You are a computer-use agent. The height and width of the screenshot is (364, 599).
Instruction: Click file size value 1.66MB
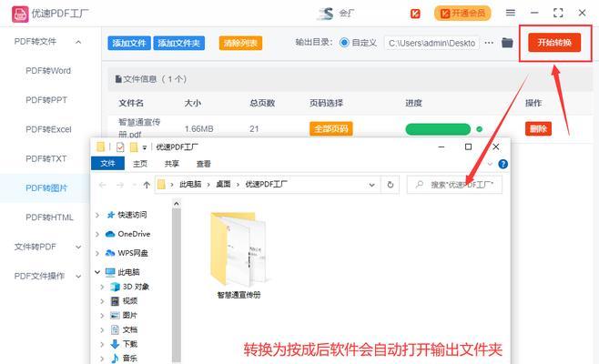point(198,129)
